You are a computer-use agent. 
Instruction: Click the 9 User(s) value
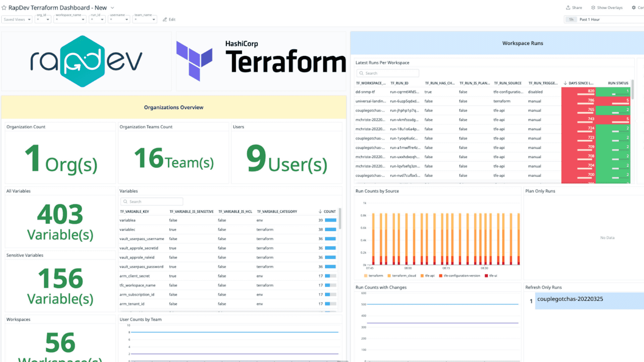point(287,159)
